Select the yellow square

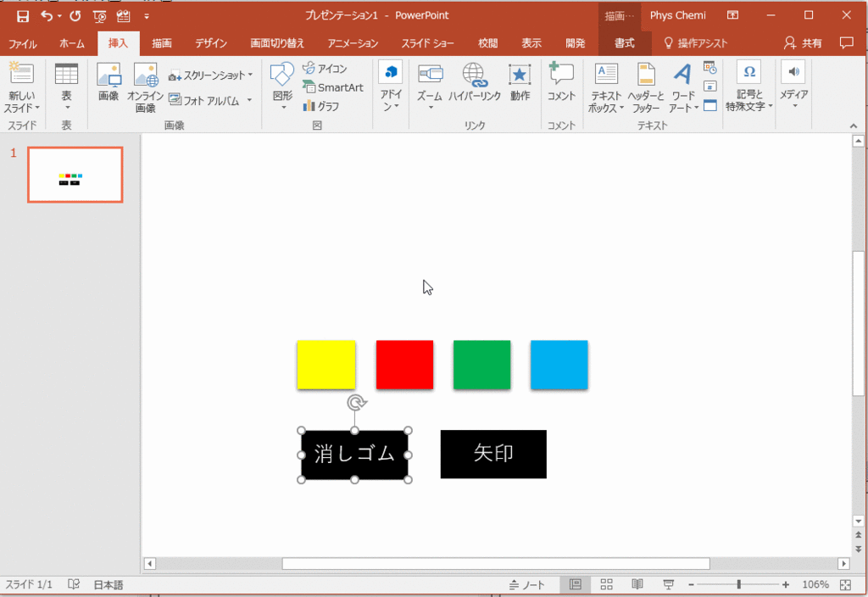click(326, 365)
